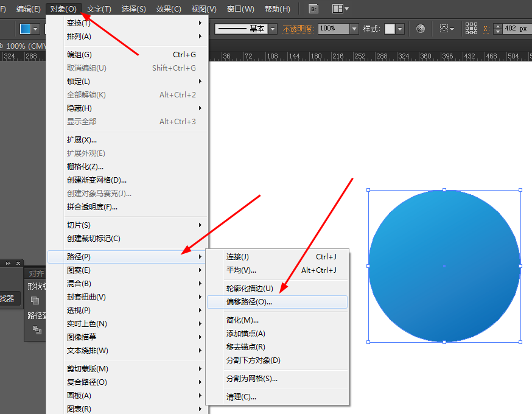Choose 简化(M)... in path submenu
The height and width of the screenshot is (414, 532).
pos(277,320)
